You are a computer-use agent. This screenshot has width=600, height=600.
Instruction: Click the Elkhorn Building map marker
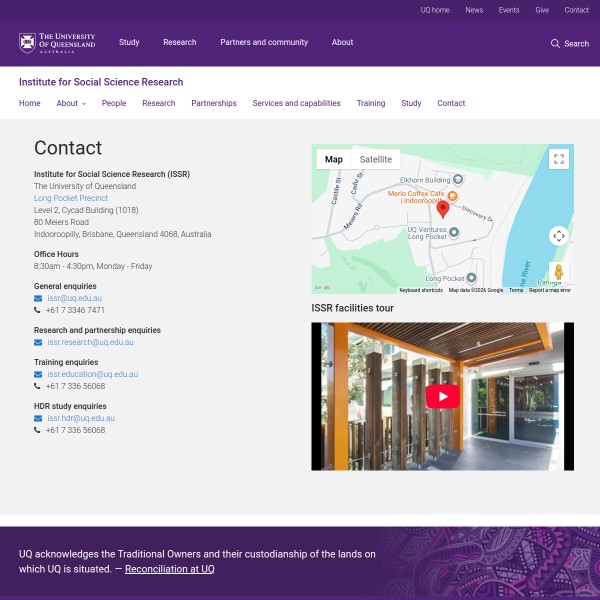click(458, 180)
